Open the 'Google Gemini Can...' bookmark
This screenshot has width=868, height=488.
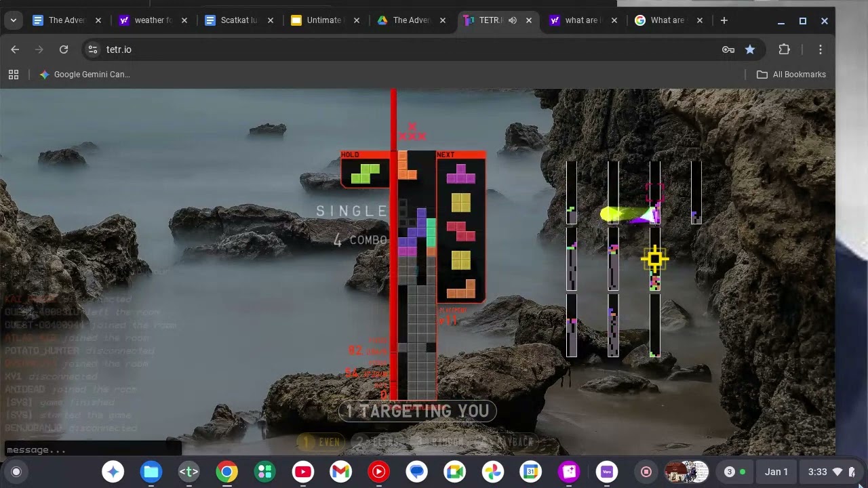[85, 75]
